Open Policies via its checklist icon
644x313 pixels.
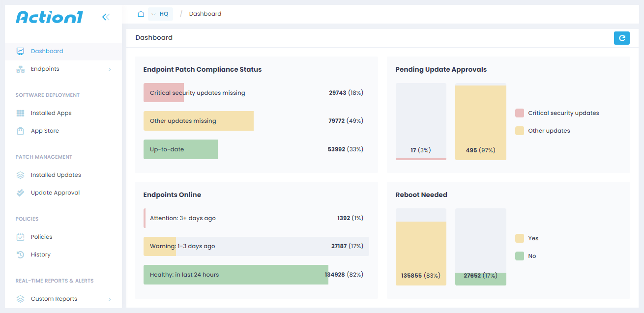pos(20,236)
